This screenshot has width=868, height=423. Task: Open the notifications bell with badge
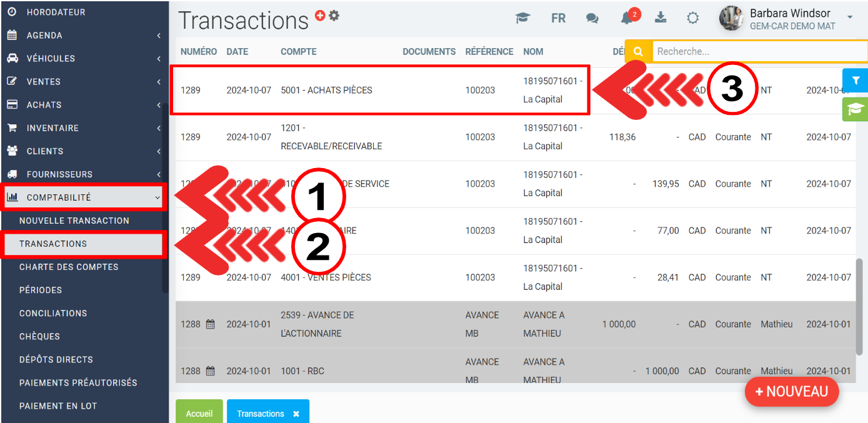pyautogui.click(x=627, y=18)
